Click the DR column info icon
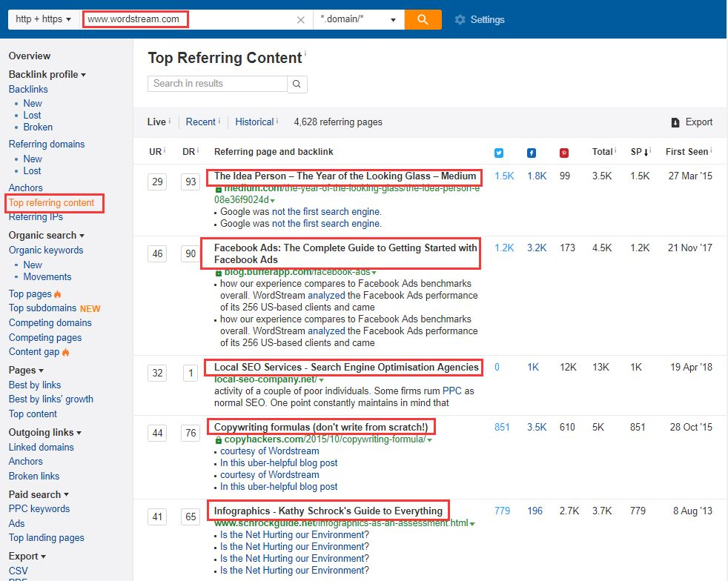 click(x=198, y=150)
